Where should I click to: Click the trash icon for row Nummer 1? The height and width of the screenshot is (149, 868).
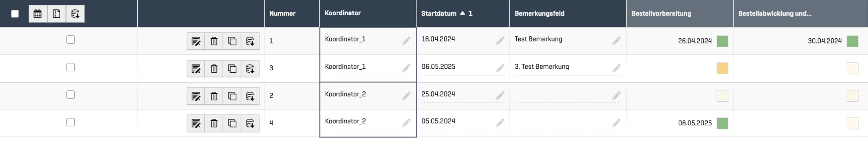click(x=214, y=41)
